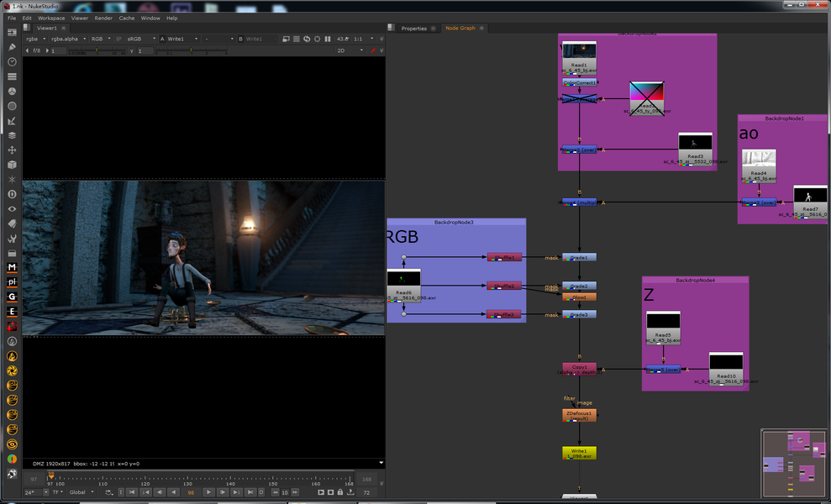Screen dimensions: 831x504
Task: Toggle the O out-point button
Action: 261,492
